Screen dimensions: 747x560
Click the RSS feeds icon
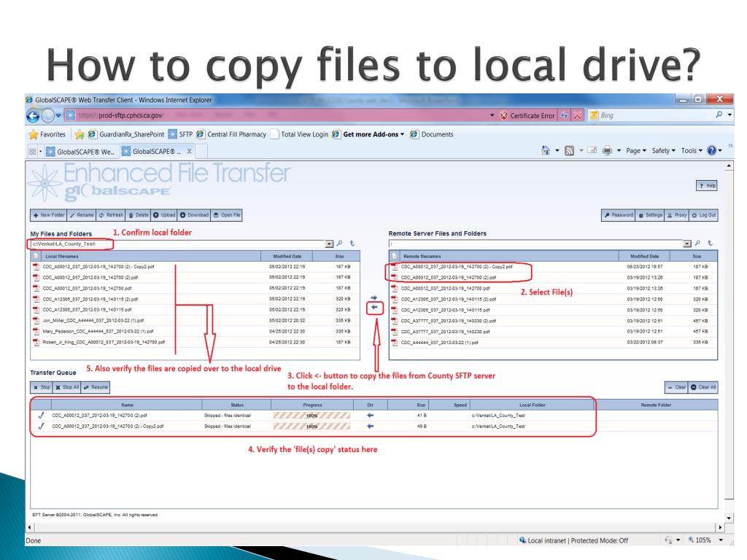569,151
